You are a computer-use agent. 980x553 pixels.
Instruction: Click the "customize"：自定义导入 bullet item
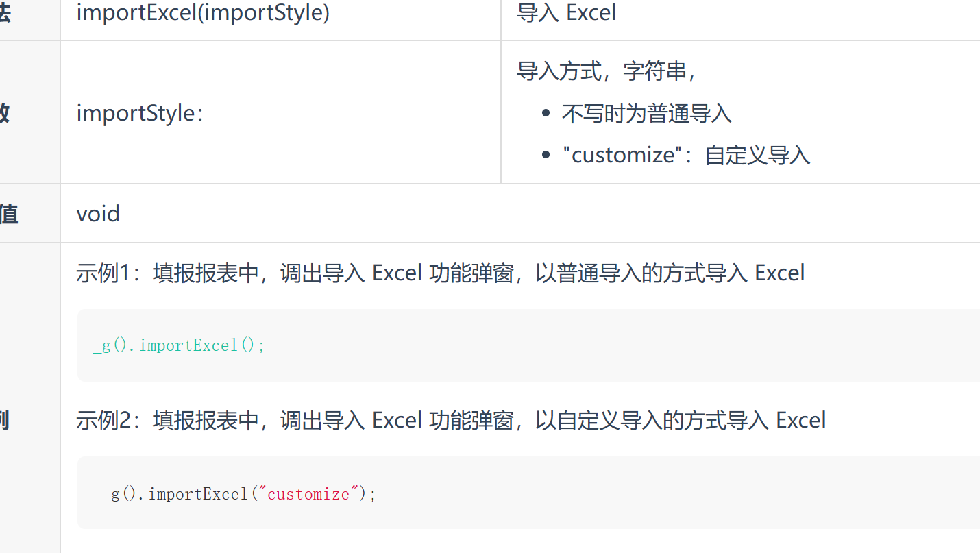click(685, 155)
